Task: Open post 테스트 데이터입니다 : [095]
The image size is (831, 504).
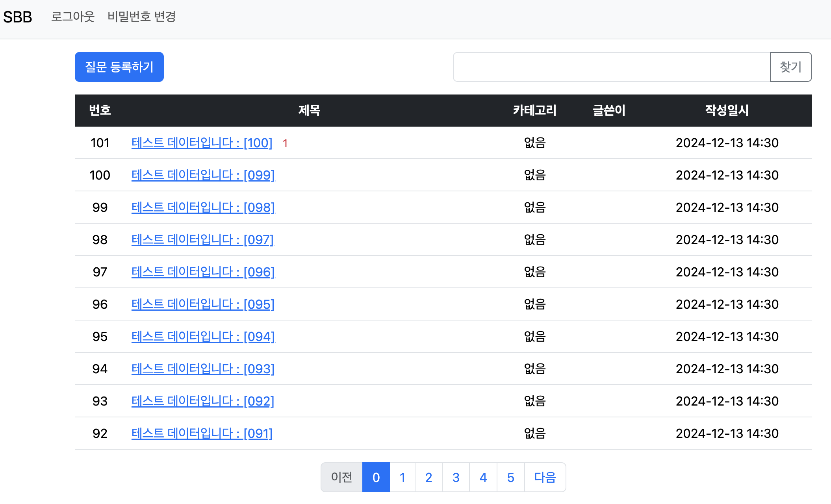Action: click(x=203, y=304)
